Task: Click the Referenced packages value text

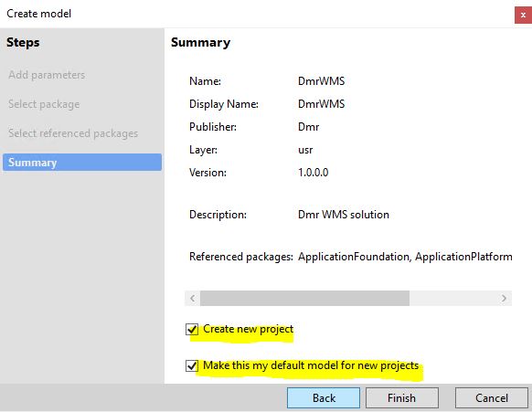Action: pyautogui.click(x=405, y=257)
